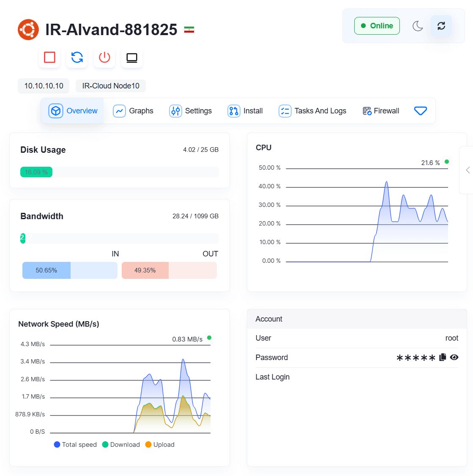Click the 10.10.10.10 IP address badge
Screen dimensions: 473x476
44,86
